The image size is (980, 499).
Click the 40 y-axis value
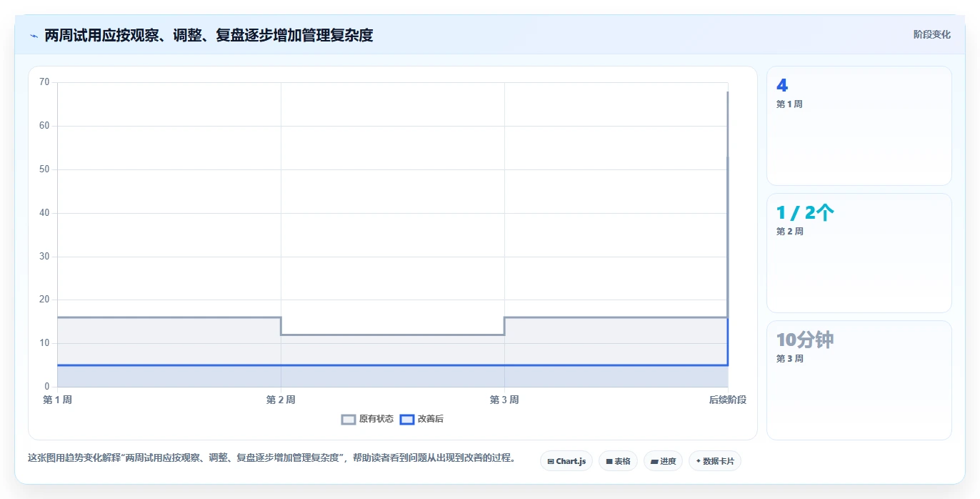pos(44,213)
